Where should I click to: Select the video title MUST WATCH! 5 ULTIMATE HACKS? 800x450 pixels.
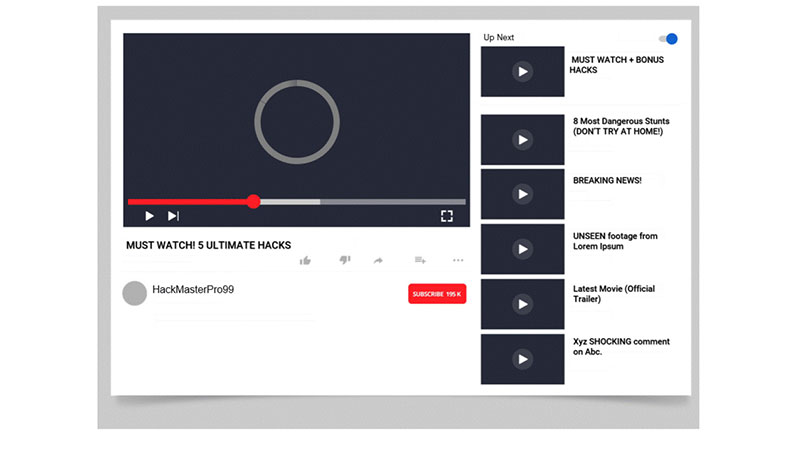208,245
